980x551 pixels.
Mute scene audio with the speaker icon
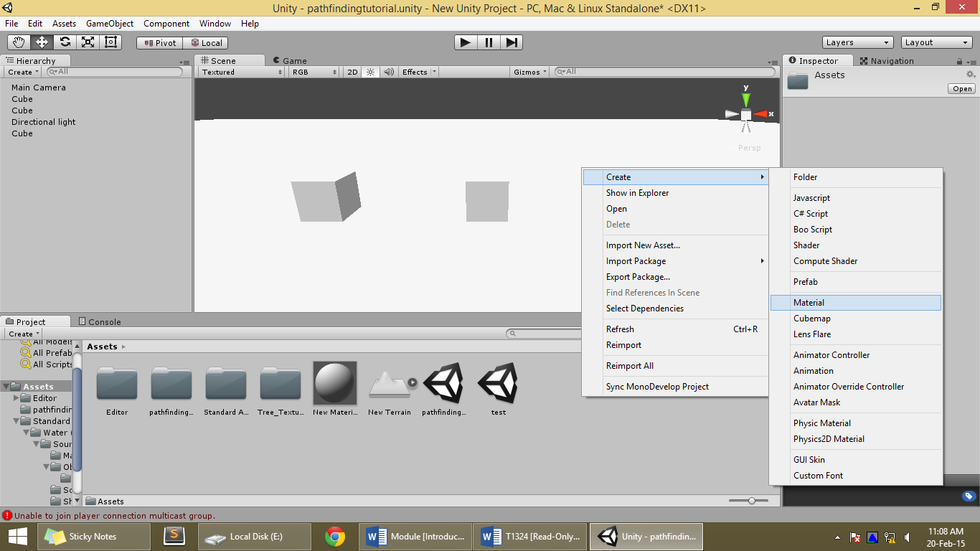point(388,72)
